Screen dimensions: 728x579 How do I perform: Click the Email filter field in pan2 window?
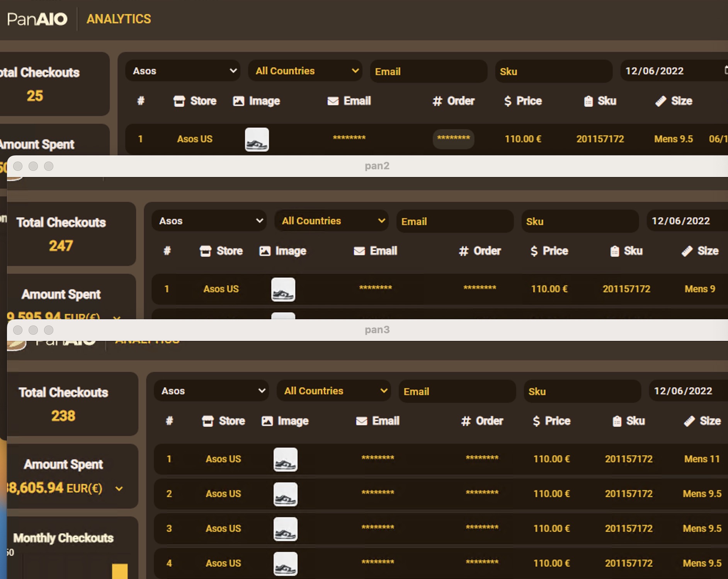click(x=455, y=221)
